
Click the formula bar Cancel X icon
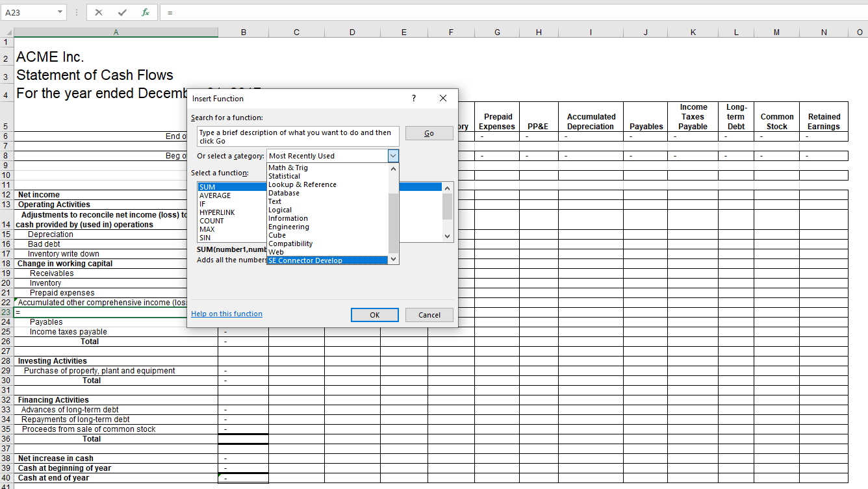(99, 12)
